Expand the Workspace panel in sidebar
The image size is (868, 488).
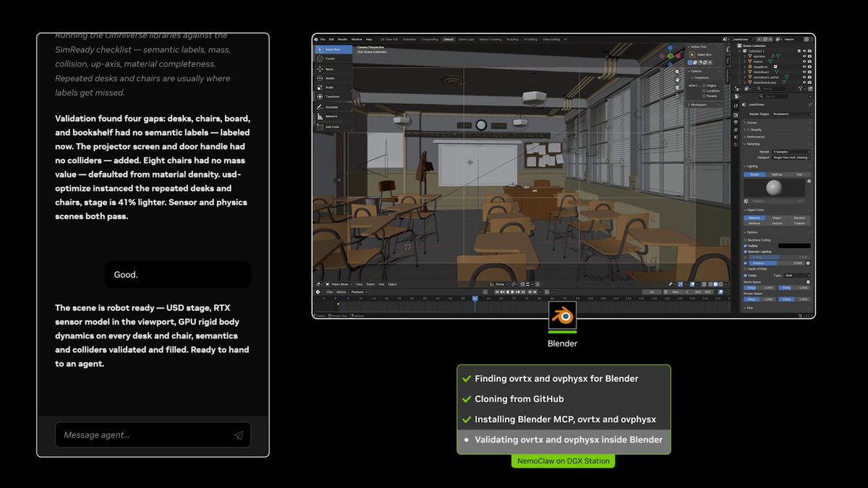[697, 105]
